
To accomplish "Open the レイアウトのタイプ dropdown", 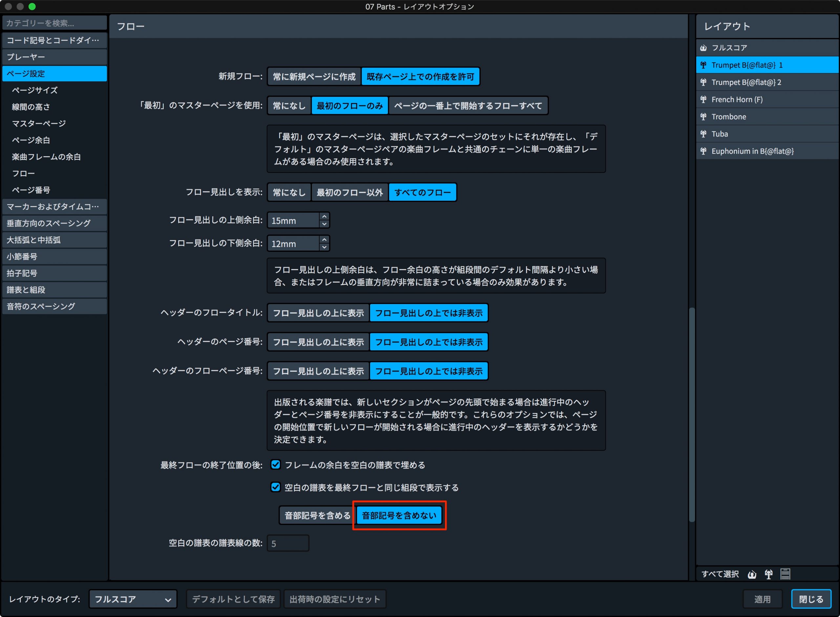I will [x=133, y=599].
